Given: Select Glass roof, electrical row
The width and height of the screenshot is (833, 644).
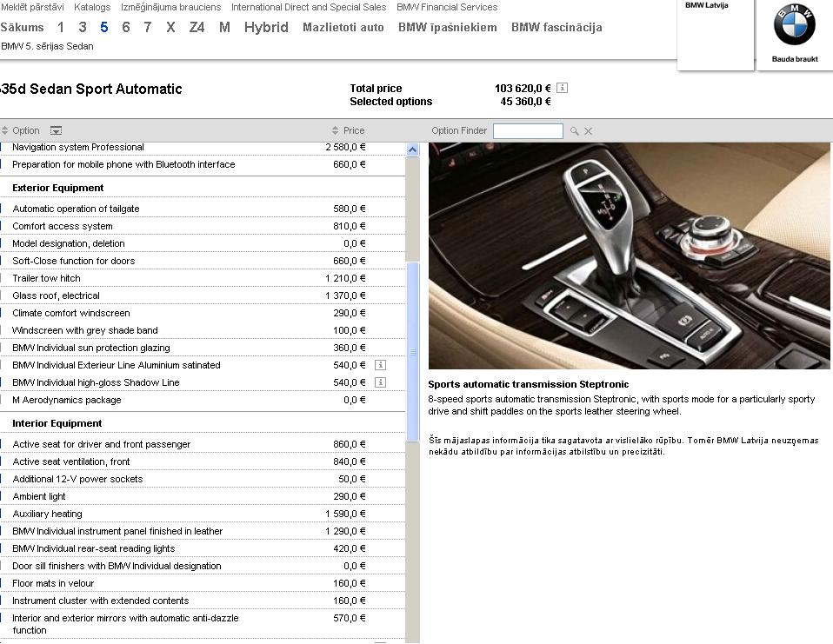Looking at the screenshot, I should click(x=203, y=295).
